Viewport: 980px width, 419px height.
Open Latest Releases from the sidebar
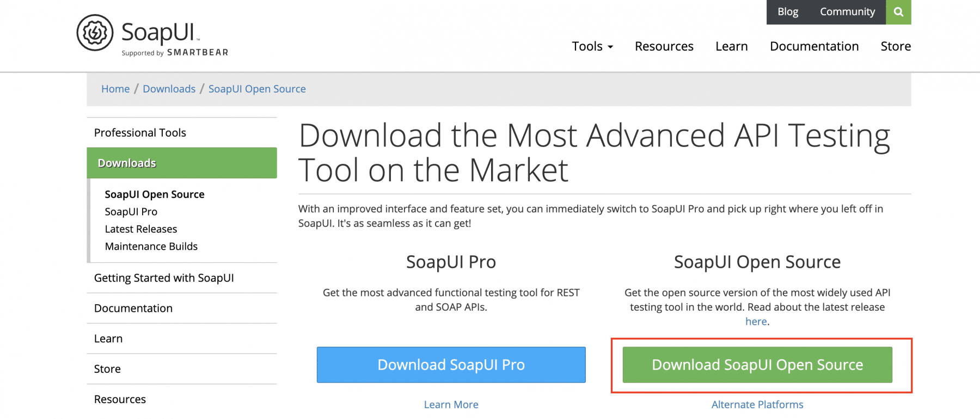[140, 229]
